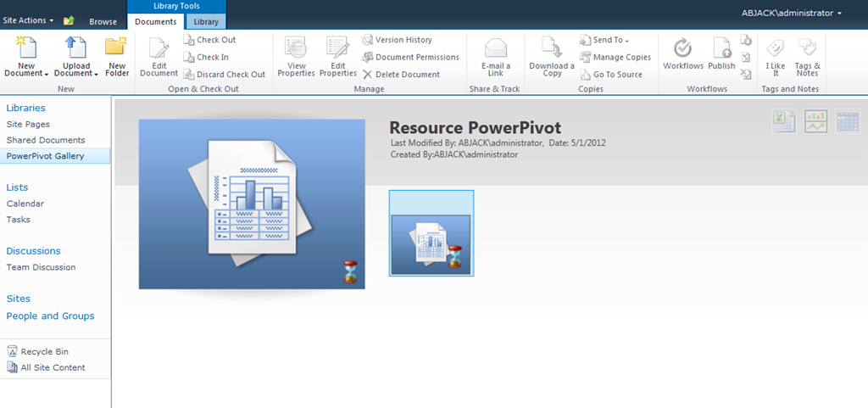
Task: Click Manage Copies
Action: 615,57
